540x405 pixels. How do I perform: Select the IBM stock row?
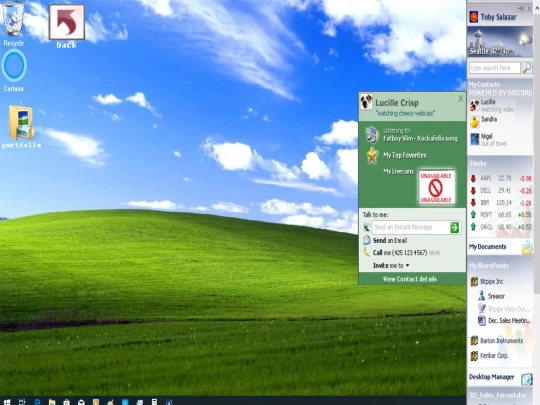[501, 203]
